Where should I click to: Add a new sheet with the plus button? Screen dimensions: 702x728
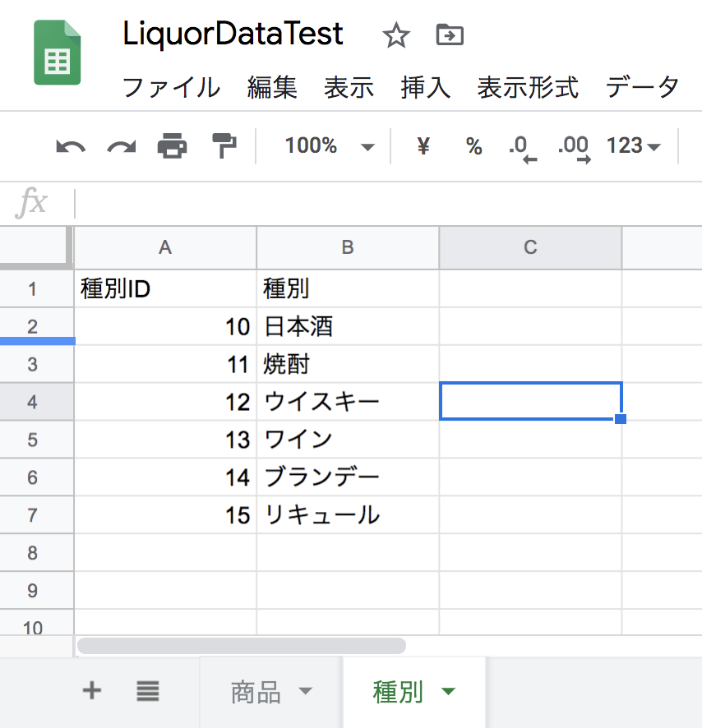tap(90, 690)
